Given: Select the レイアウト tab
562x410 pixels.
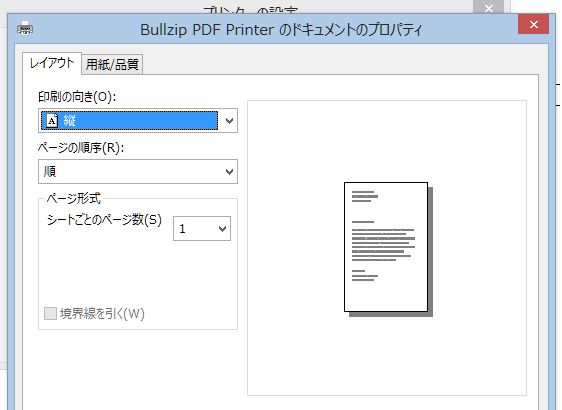Looking at the screenshot, I should tap(52, 63).
